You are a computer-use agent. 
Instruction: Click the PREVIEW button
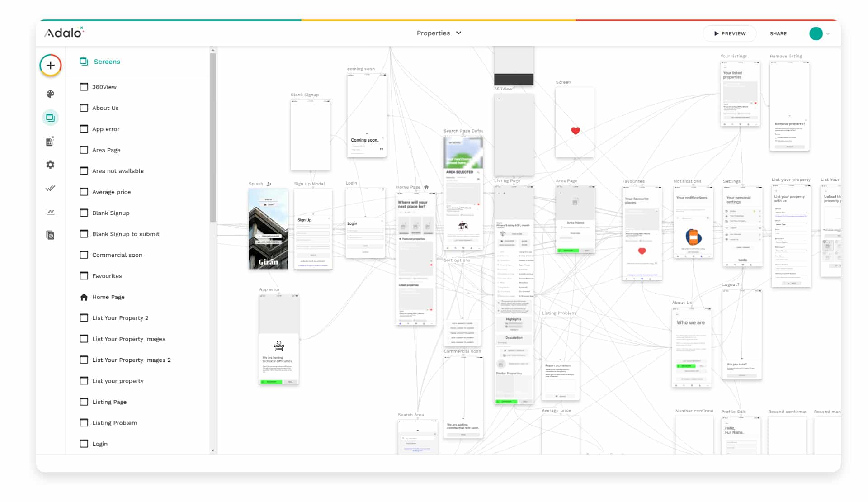[729, 33]
